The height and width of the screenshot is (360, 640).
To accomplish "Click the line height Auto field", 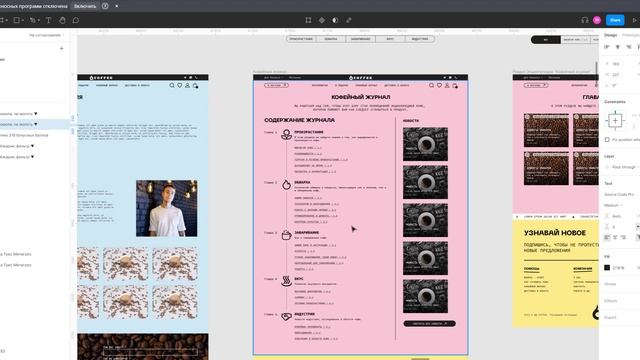I will (x=616, y=216).
